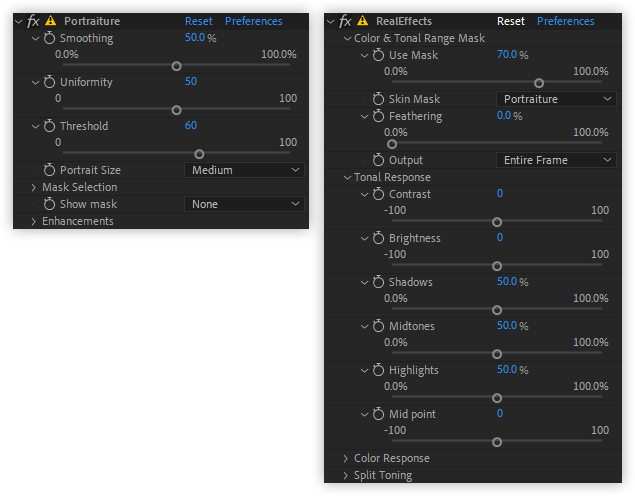Click the RealEffects warning triangle icon
This screenshot has height=496, width=635.
362,20
